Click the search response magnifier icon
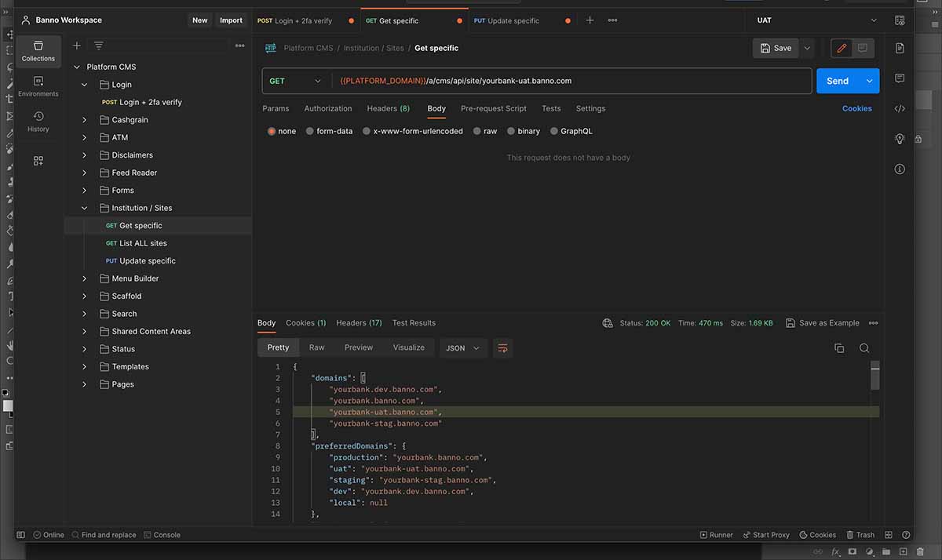This screenshot has width=942, height=560. pyautogui.click(x=864, y=348)
